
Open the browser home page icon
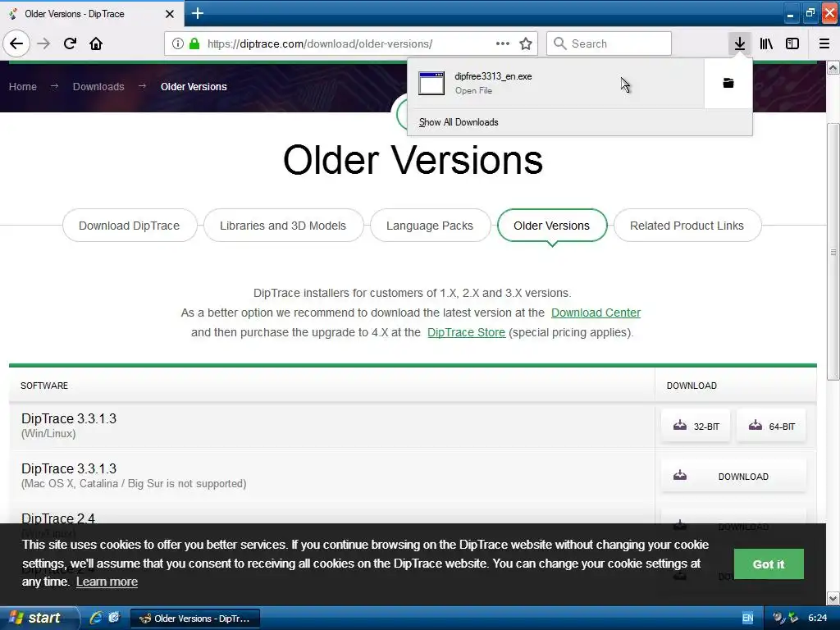click(x=96, y=43)
